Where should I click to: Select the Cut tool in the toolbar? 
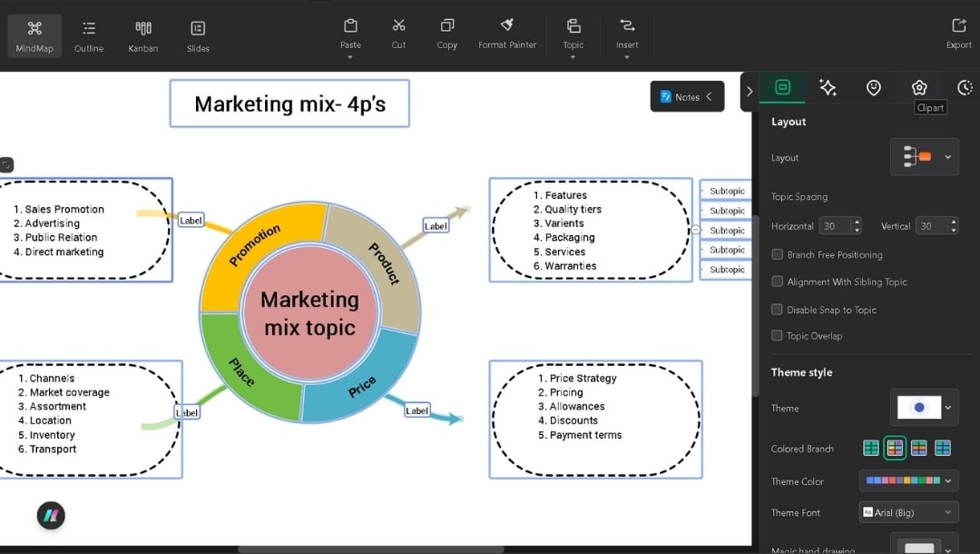(x=397, y=34)
